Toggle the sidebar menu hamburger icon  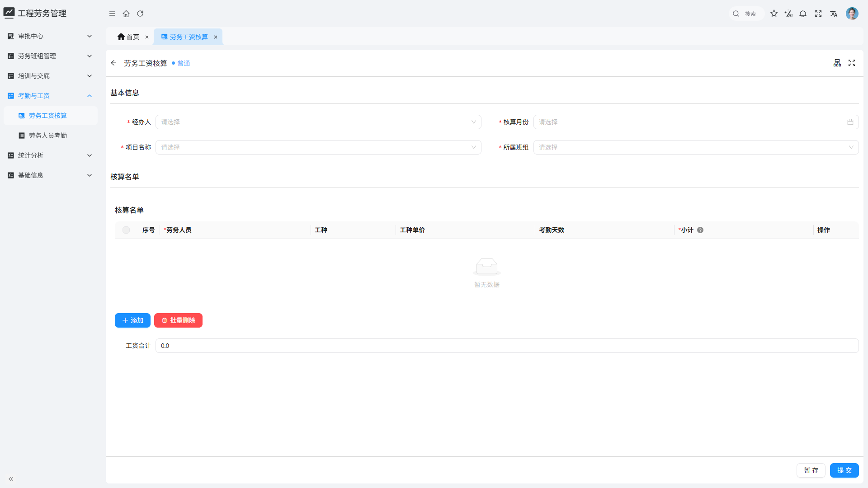pos(112,14)
